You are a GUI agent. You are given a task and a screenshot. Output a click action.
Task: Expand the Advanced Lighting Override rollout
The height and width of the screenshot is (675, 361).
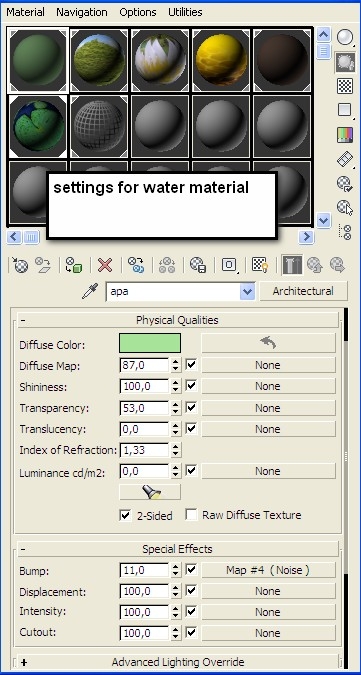pyautogui.click(x=177, y=662)
